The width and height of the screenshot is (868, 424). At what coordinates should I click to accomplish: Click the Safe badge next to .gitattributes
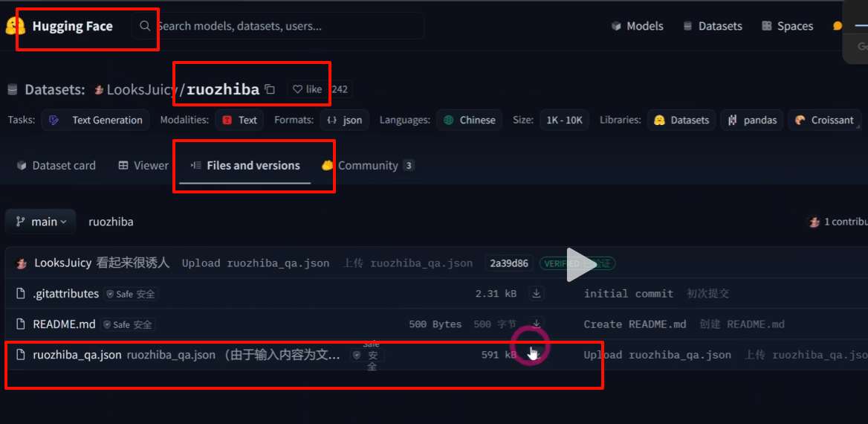point(131,295)
